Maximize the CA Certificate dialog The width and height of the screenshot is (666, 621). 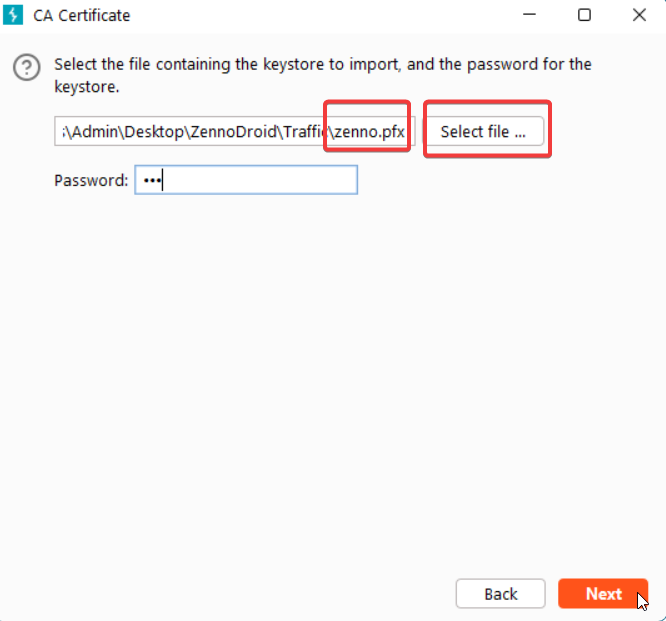click(584, 15)
